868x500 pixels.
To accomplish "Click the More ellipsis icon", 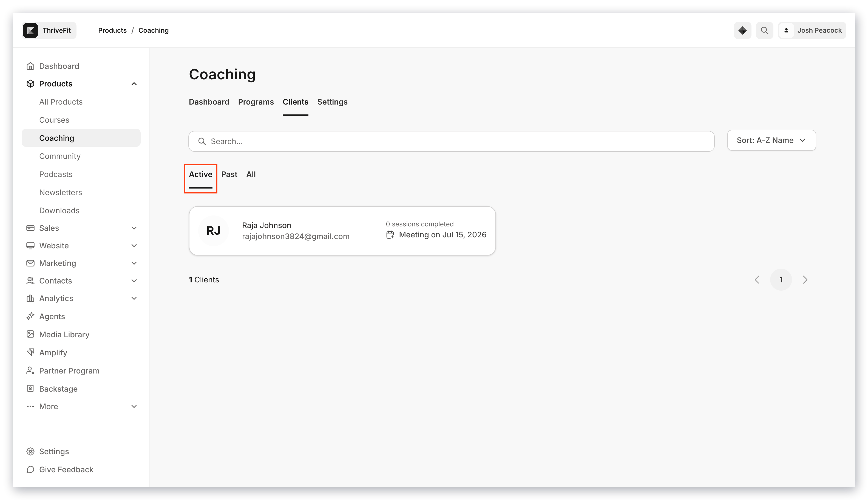I will [30, 406].
